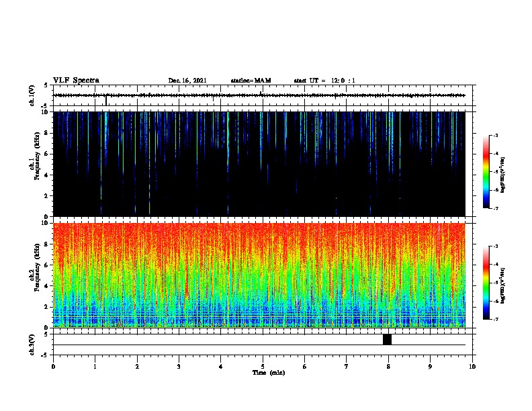Click the "-3" value on ch.1 color bar

[496, 136]
